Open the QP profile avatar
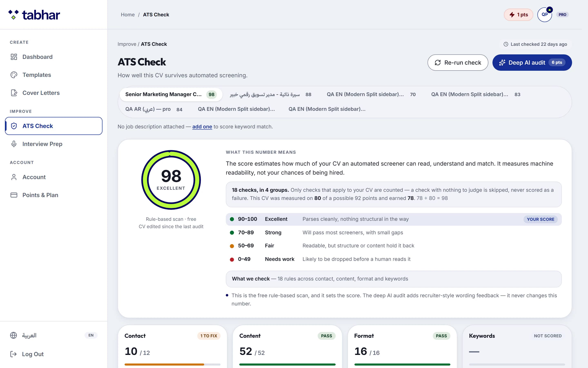Screen dimensions: 588x368 coord(545,15)
